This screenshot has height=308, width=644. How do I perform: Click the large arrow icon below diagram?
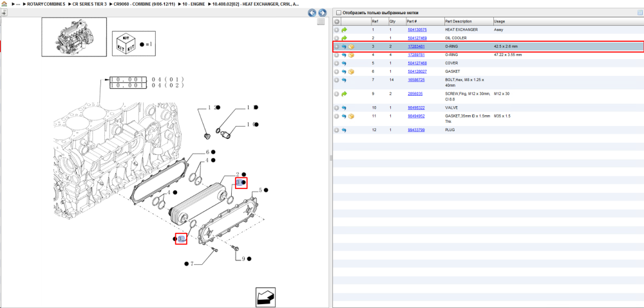pos(265,297)
